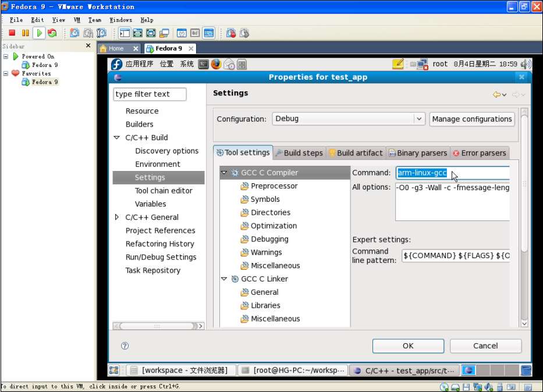Switch to workspace file browser taskbar window
Screen dimensions: 543x392
coord(181,370)
